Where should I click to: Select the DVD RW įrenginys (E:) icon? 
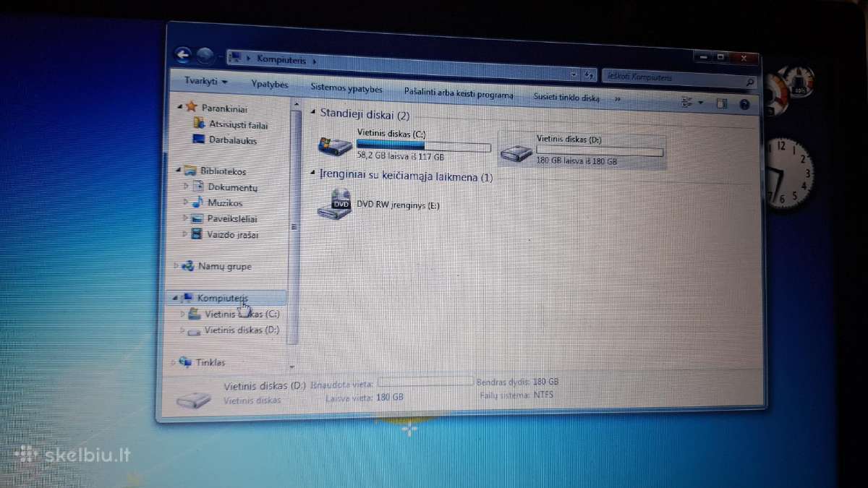tap(334, 204)
